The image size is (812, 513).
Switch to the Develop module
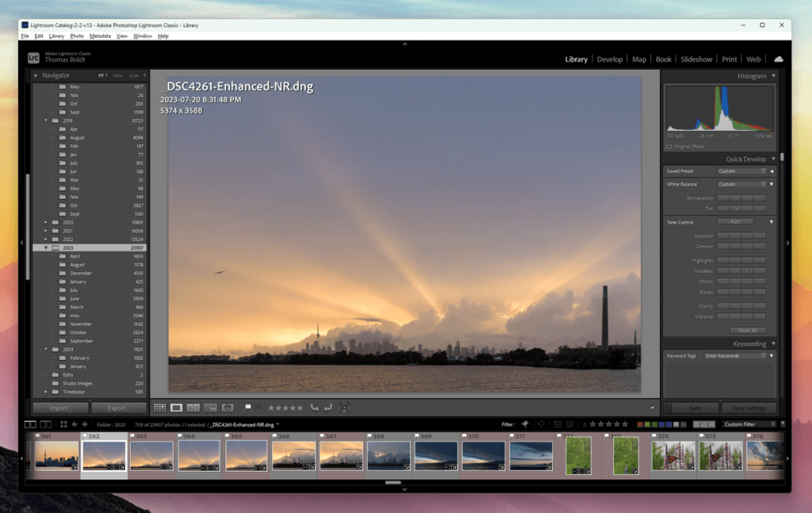609,59
